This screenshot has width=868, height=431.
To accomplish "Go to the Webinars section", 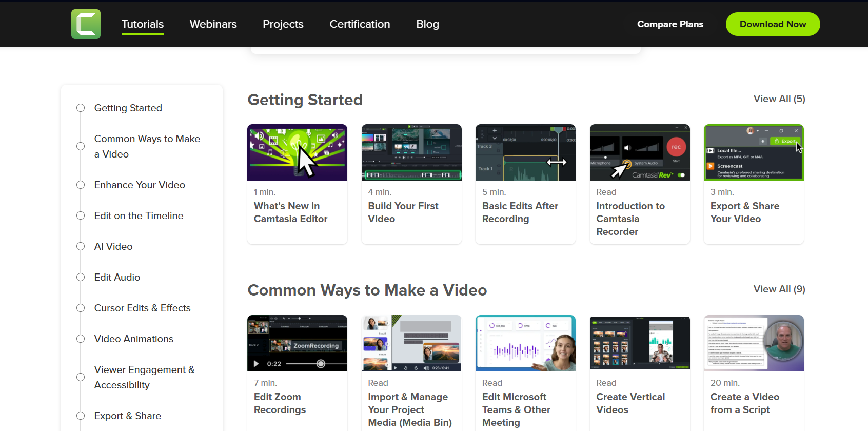I will tap(213, 24).
